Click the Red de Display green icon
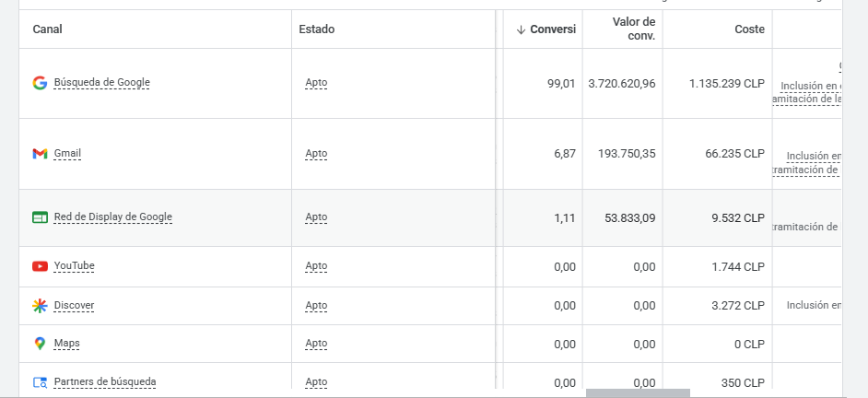This screenshot has height=398, width=868. pos(40,217)
